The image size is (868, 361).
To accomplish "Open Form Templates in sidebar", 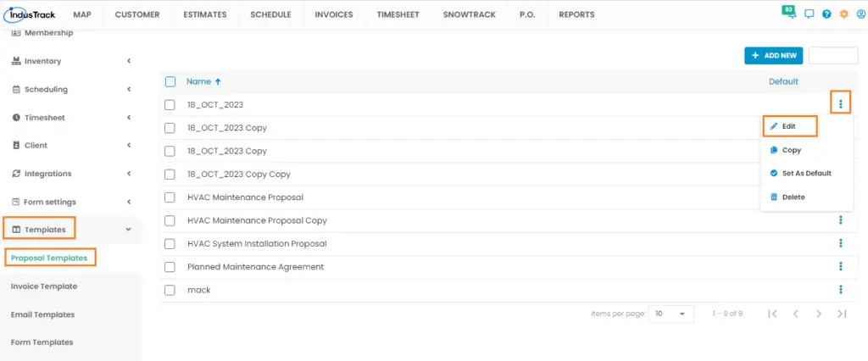I will point(42,342).
